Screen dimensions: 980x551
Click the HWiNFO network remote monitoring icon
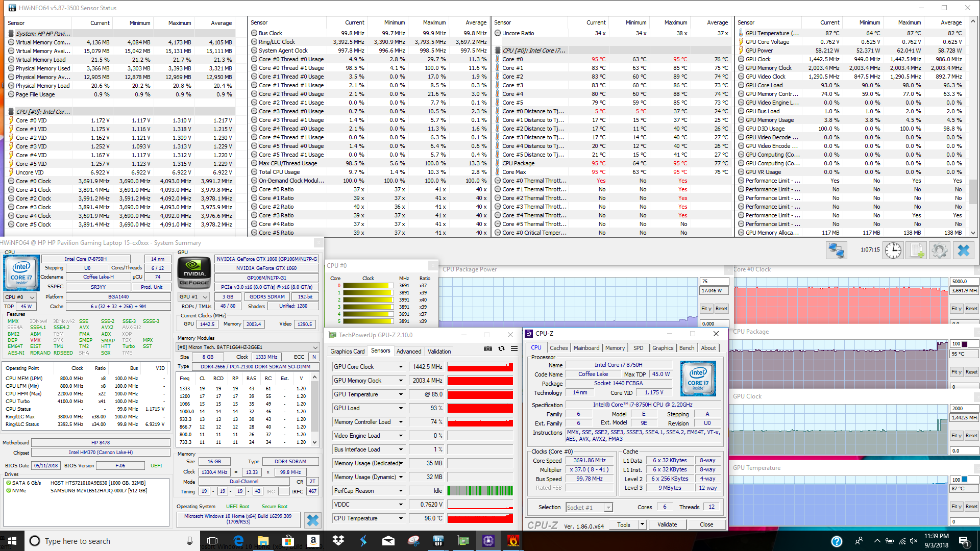pos(837,251)
